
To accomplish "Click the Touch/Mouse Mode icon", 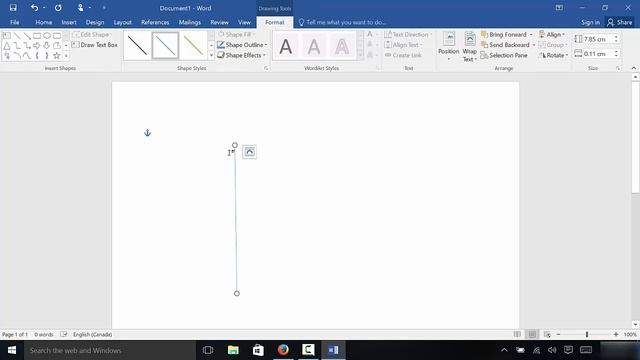I will (80, 8).
